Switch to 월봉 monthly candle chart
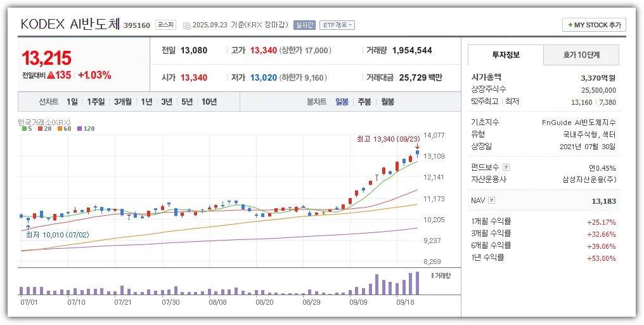 pyautogui.click(x=387, y=102)
